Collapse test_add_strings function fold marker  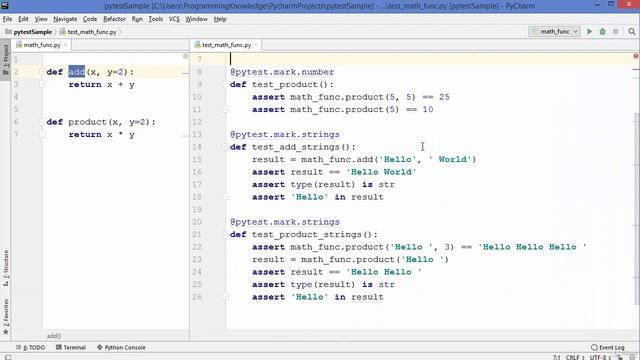(225, 147)
